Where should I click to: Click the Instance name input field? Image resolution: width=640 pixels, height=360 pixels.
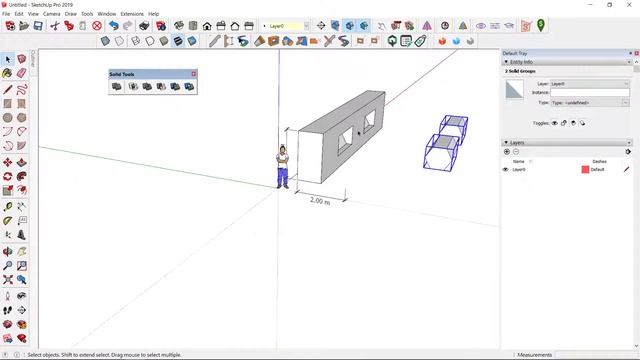tap(590, 93)
